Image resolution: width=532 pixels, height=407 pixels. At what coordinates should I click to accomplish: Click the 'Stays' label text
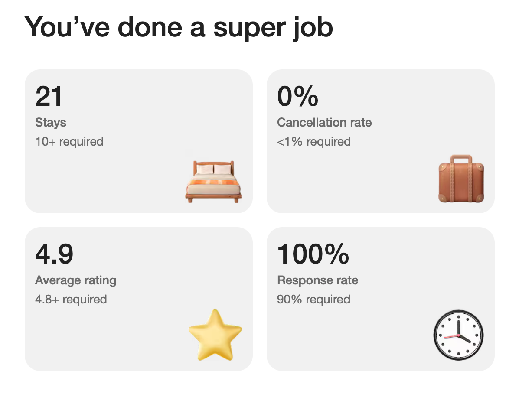point(50,123)
